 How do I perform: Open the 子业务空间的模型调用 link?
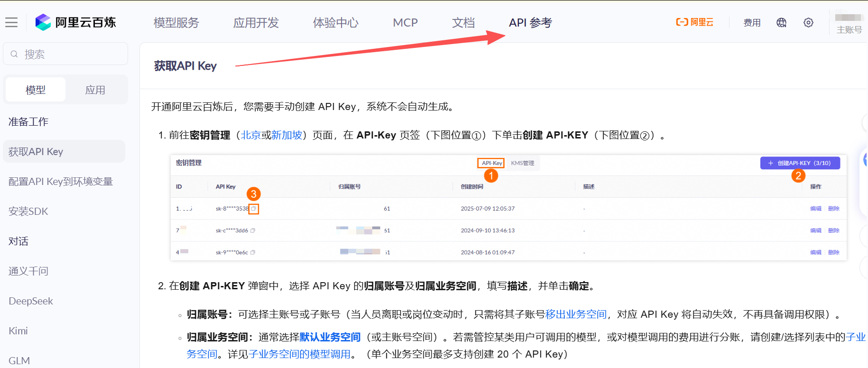pyautogui.click(x=299, y=354)
